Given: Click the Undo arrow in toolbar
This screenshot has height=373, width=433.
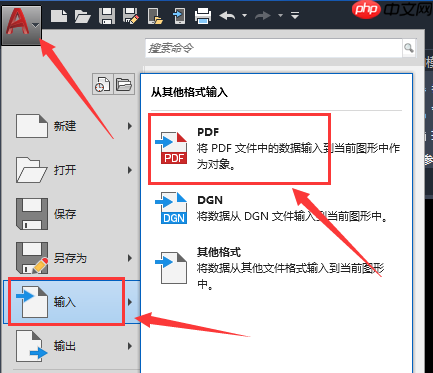Looking at the screenshot, I should [227, 16].
